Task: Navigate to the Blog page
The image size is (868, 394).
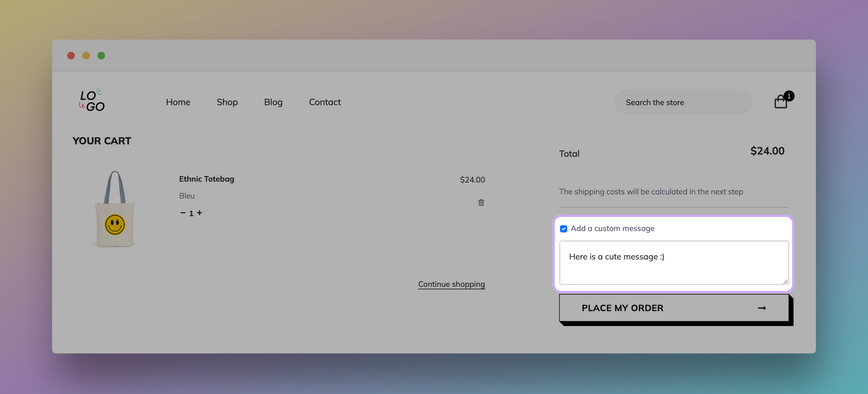Action: pyautogui.click(x=273, y=102)
